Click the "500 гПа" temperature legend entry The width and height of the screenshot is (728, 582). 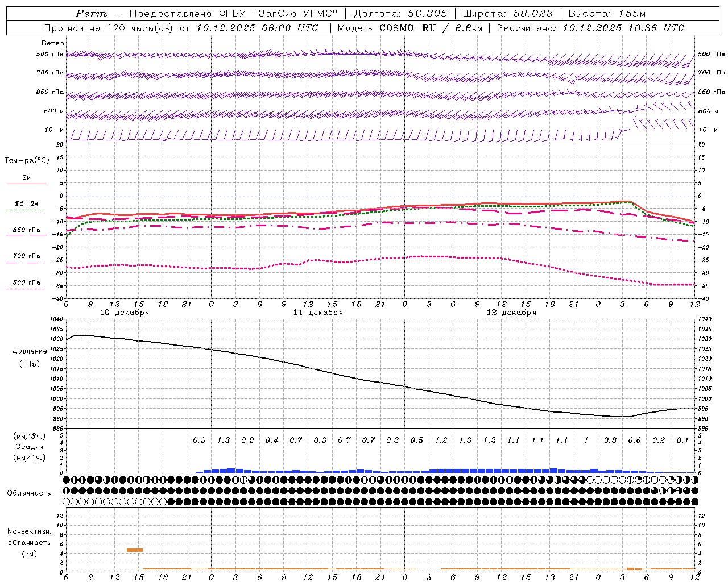[x=27, y=282]
